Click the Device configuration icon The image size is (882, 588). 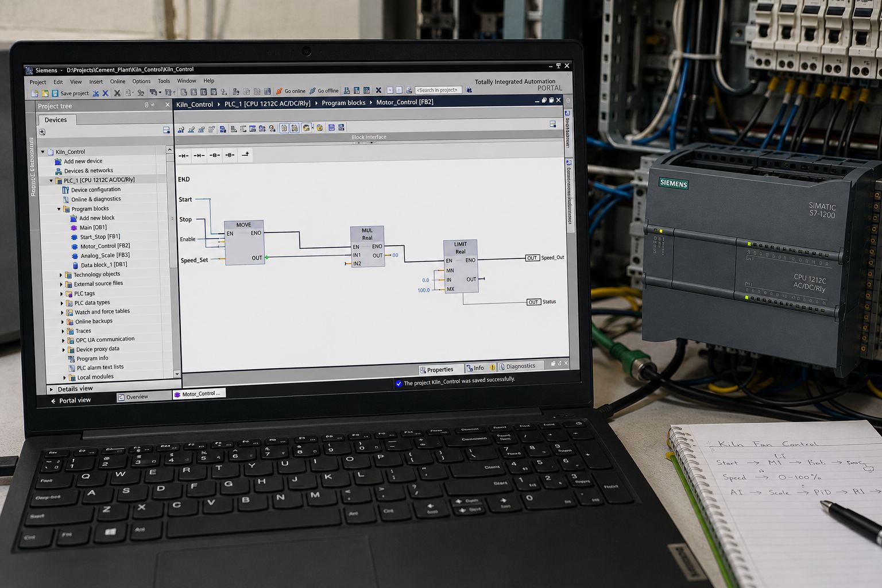[x=65, y=189]
